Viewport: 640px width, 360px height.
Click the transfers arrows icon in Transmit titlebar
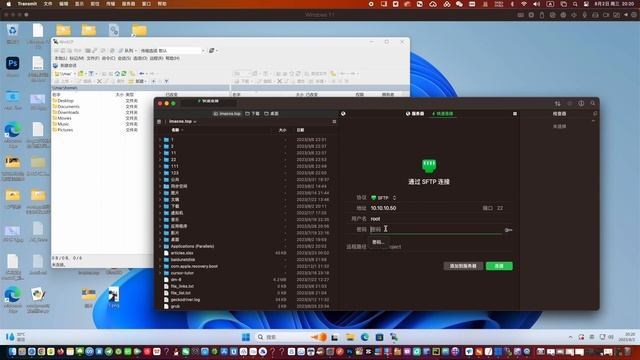pyautogui.click(x=558, y=104)
